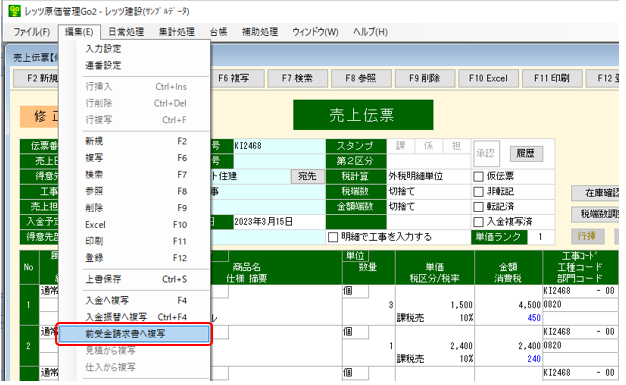Click row 2 amount 2,400
Viewport: 626px width, 385px height.
(x=530, y=346)
